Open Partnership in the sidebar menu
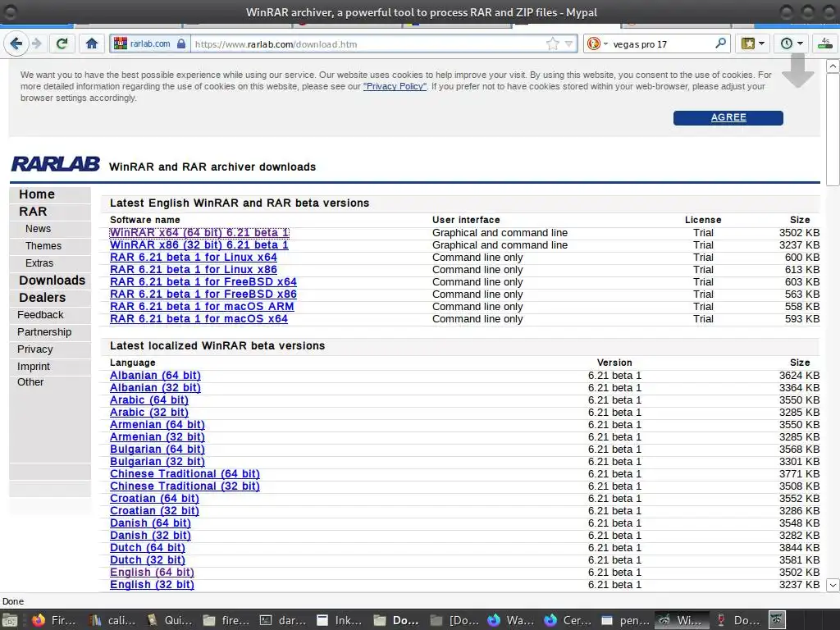Image resolution: width=840 pixels, height=630 pixels. (x=44, y=331)
